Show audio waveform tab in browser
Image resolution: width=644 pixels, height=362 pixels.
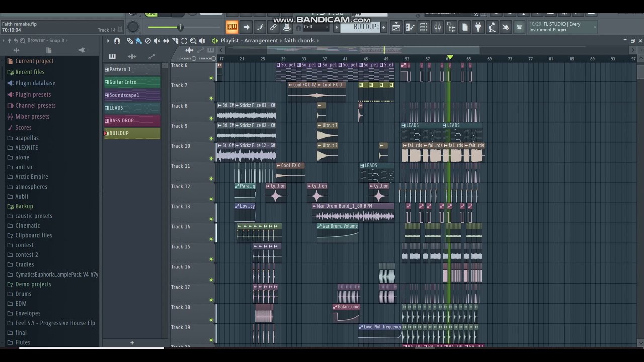(16, 50)
